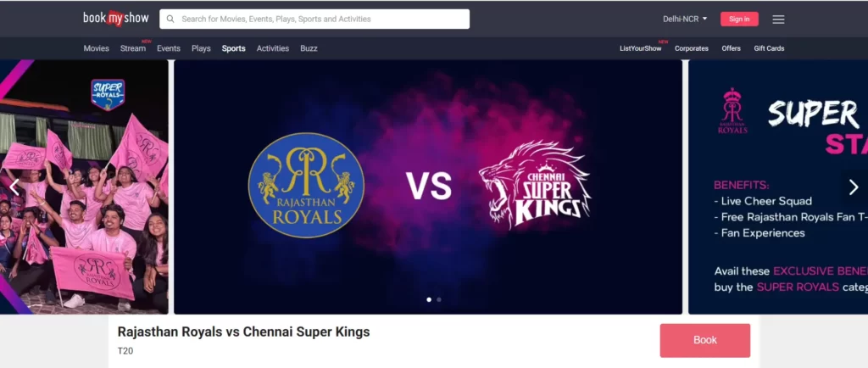This screenshot has height=368, width=868.
Task: Click the Rajasthan Royals vs Chennai banner
Action: click(428, 187)
